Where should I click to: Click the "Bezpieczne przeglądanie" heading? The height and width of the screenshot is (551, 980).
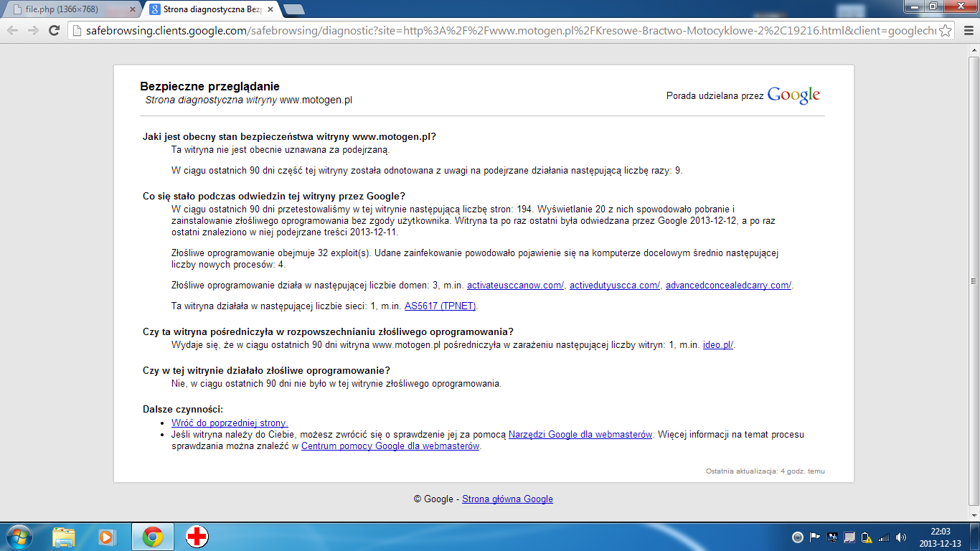coord(209,87)
